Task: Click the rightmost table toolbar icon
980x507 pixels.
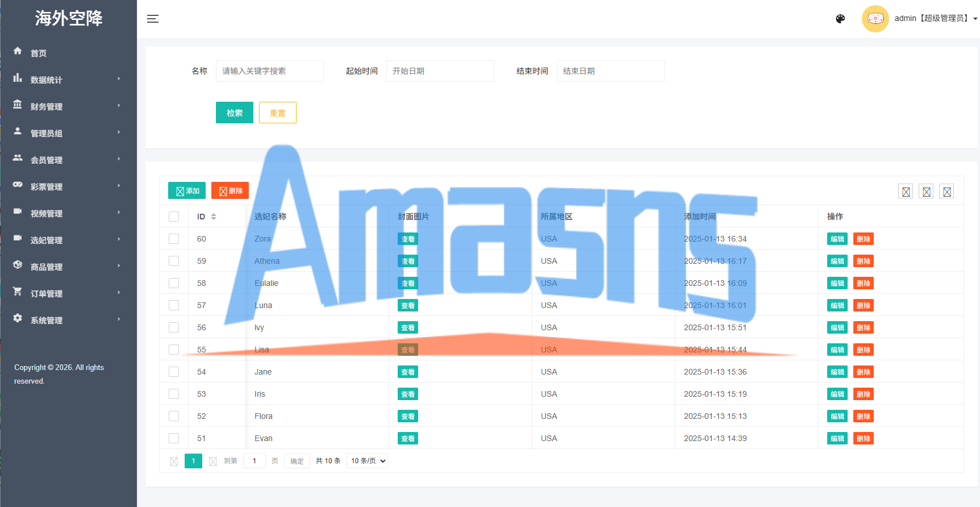Action: pos(946,192)
